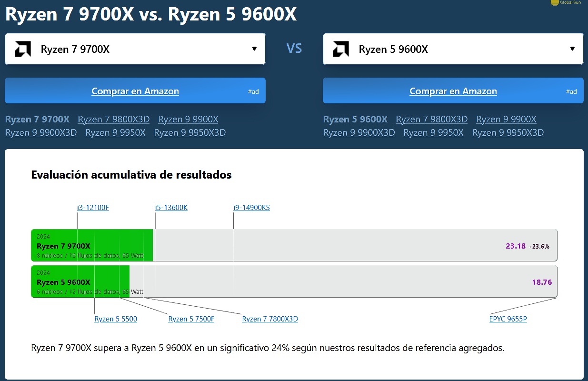Viewport: 588px width, 381px height.
Task: Click the 18.76 score value
Action: [x=542, y=282]
